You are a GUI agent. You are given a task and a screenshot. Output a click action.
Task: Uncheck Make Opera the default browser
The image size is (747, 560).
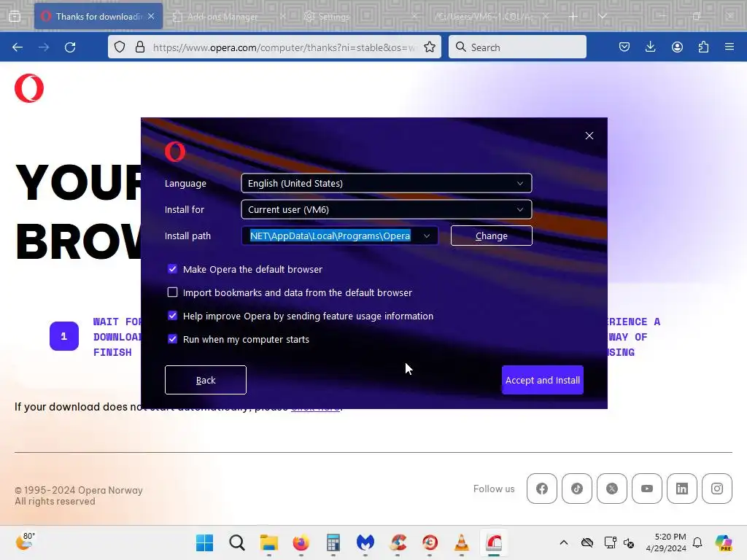(x=172, y=269)
